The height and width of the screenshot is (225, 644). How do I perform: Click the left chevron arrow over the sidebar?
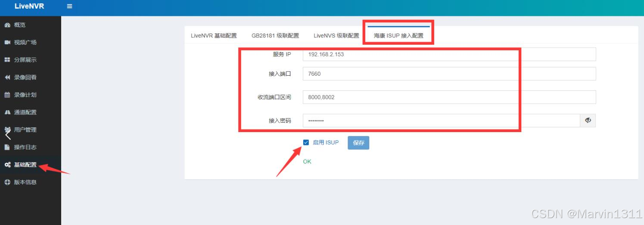pos(8,135)
